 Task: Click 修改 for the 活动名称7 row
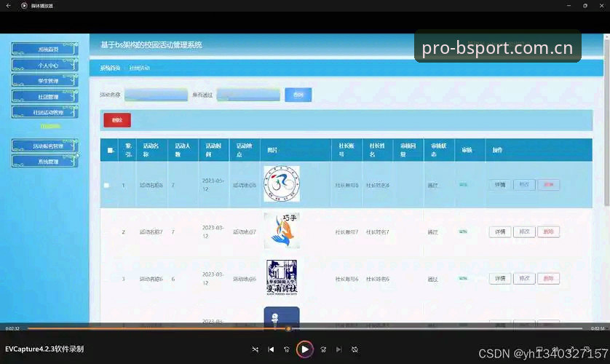(x=524, y=232)
